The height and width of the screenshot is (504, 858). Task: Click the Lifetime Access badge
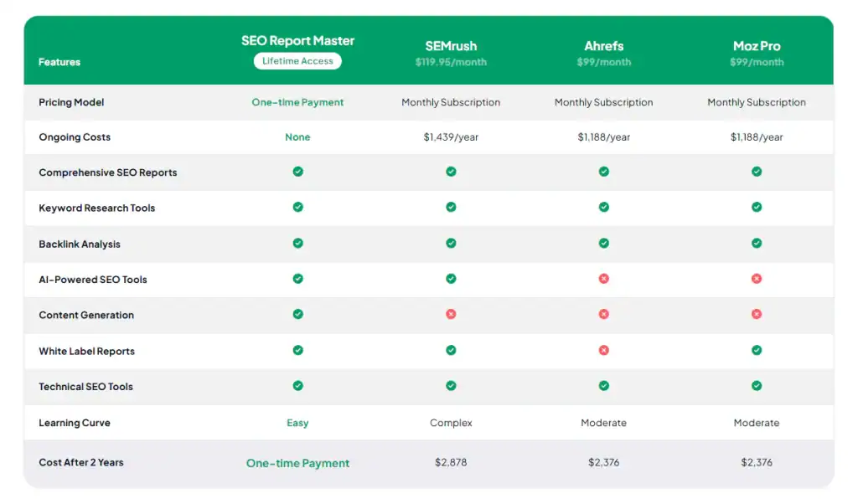click(x=297, y=61)
